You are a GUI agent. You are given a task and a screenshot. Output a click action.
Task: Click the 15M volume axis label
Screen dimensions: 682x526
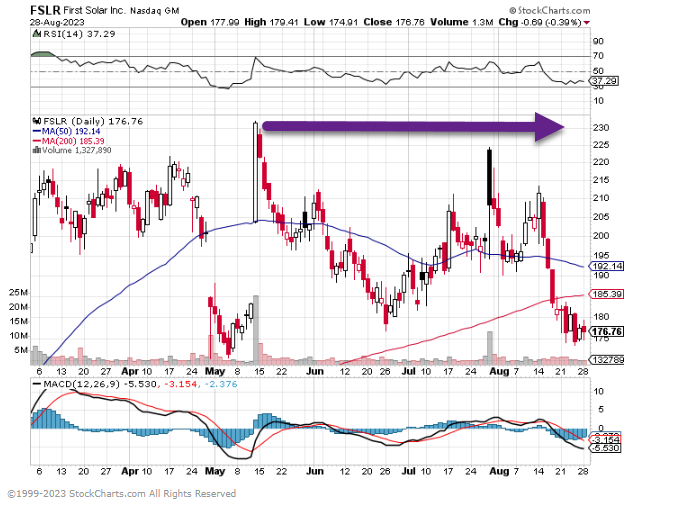click(x=18, y=322)
